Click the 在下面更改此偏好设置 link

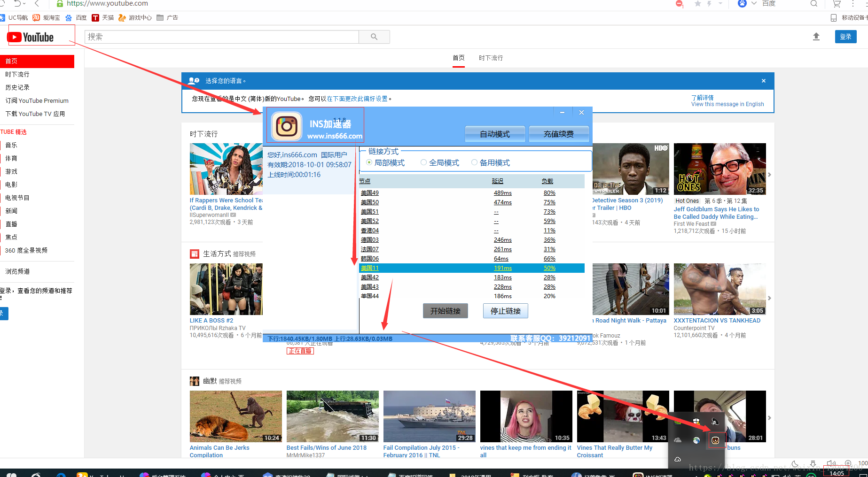[357, 99]
